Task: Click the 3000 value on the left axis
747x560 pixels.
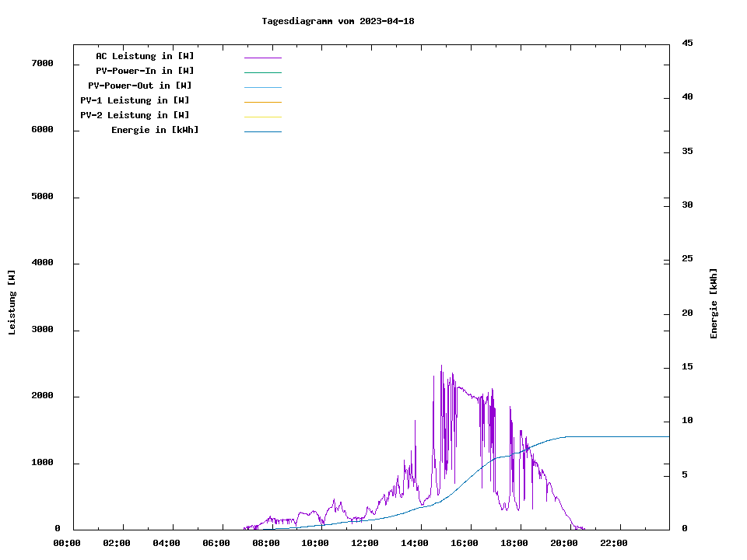Action: (x=42, y=330)
